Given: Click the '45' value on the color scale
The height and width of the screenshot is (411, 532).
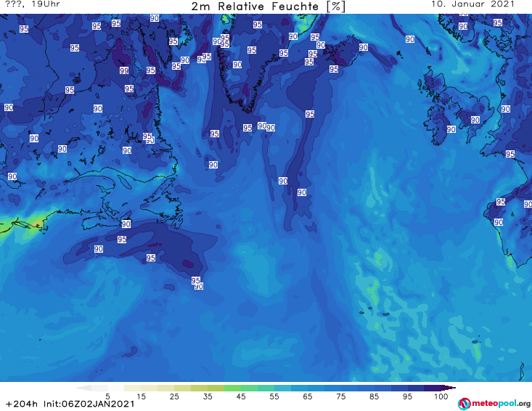Looking at the screenshot, I should click(241, 396).
